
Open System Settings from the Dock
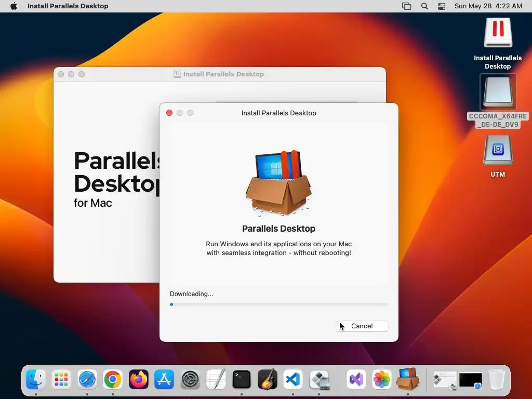(x=190, y=379)
